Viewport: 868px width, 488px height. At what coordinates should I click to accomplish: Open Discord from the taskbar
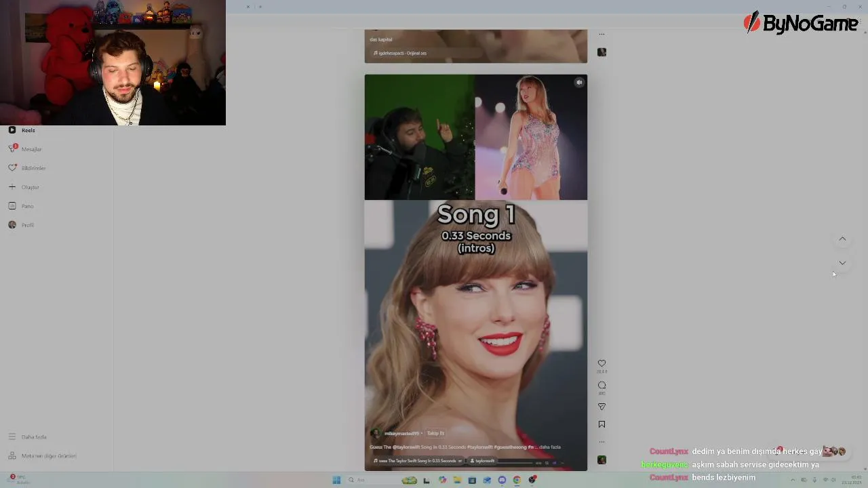(502, 480)
